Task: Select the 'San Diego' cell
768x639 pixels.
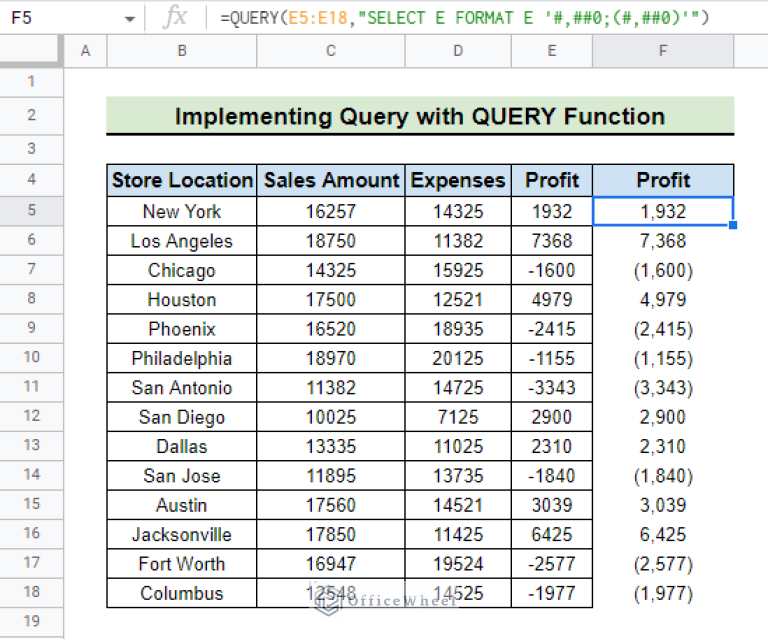Action: tap(182, 417)
